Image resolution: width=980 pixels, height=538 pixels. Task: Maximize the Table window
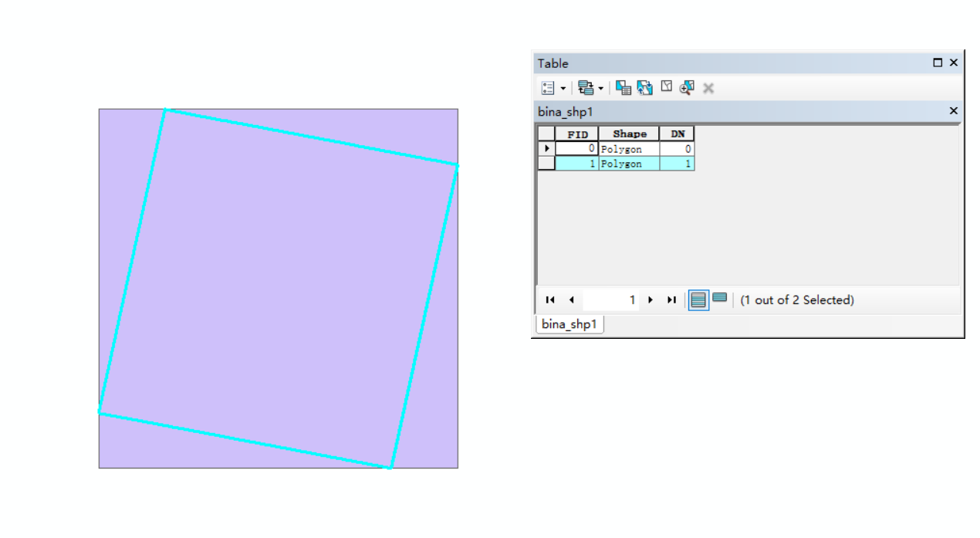(938, 63)
